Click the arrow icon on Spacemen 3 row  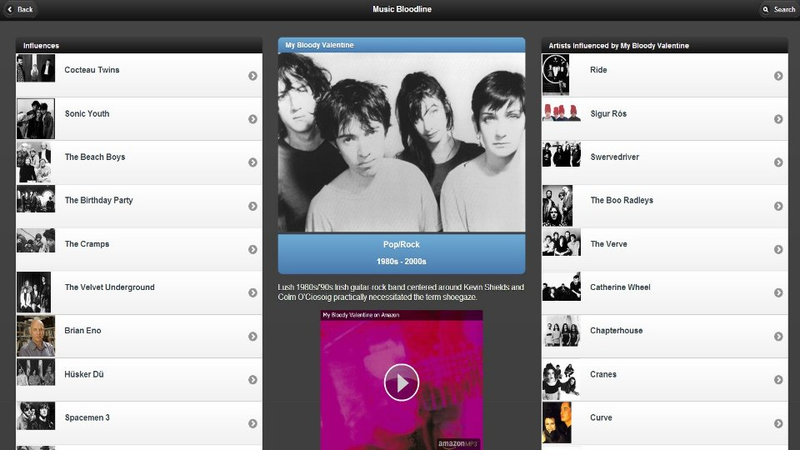pos(253,423)
